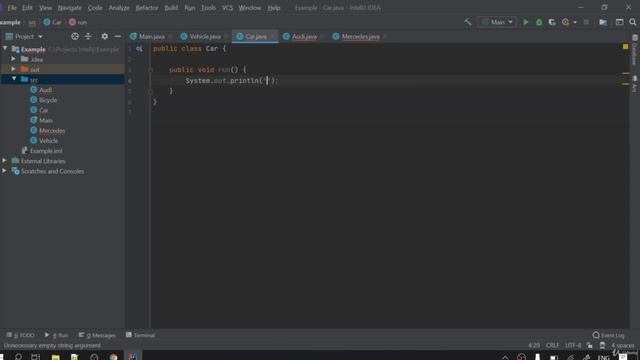Open the TODO tool window
Viewport: 640px width, 360px height.
20,335
